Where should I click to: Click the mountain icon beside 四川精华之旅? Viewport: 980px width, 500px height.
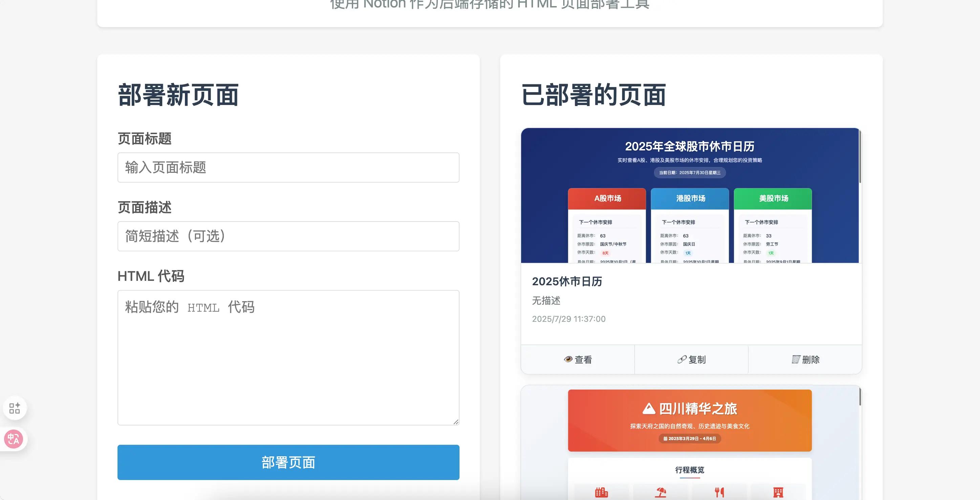point(648,409)
